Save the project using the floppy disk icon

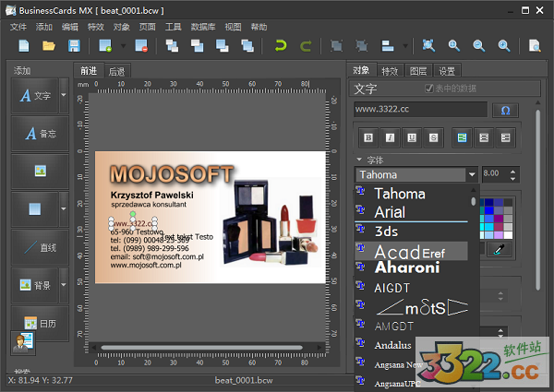click(x=74, y=46)
